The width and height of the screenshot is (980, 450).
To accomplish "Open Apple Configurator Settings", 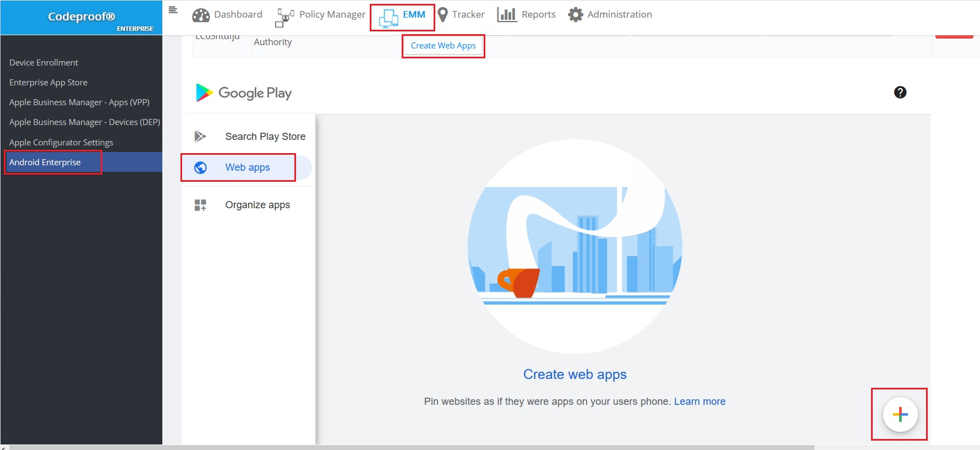I will (x=61, y=142).
